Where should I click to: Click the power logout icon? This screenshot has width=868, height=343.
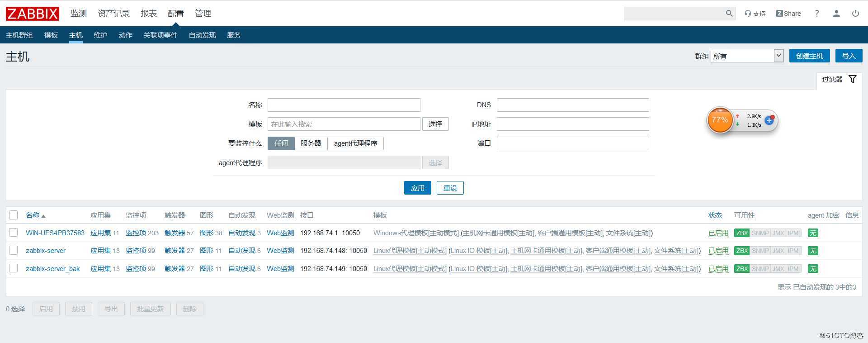(x=855, y=14)
